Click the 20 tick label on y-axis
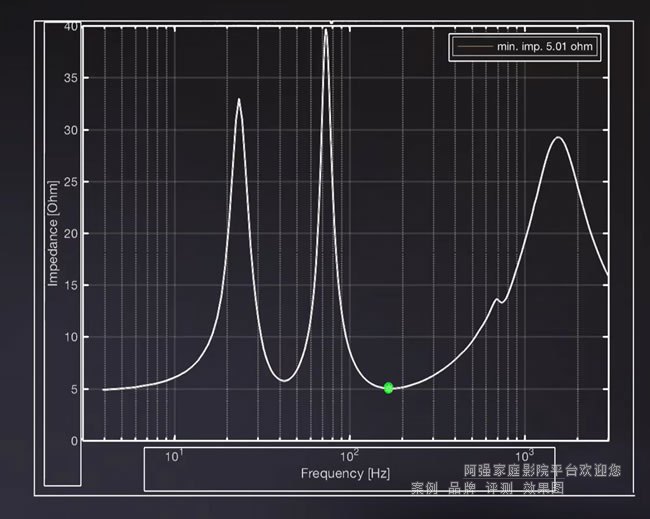 click(x=71, y=234)
